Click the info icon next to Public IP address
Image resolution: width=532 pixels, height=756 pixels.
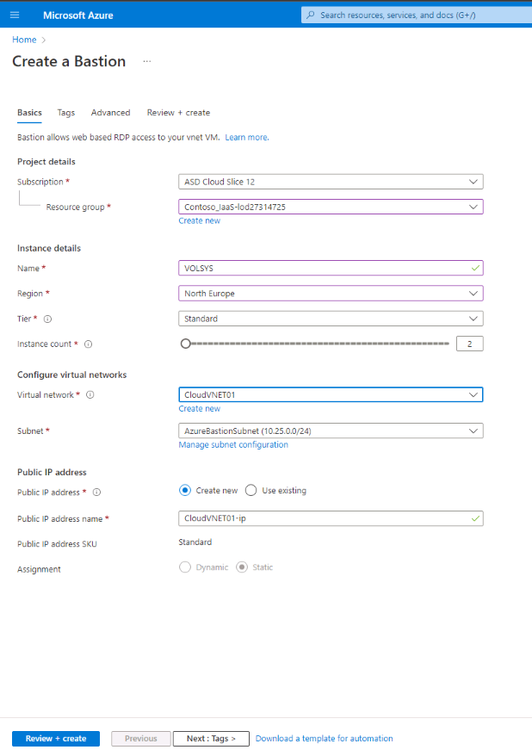click(x=97, y=493)
